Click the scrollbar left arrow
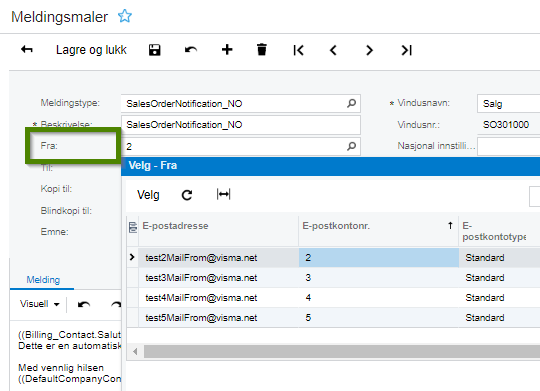The image size is (540, 391). [x=135, y=352]
